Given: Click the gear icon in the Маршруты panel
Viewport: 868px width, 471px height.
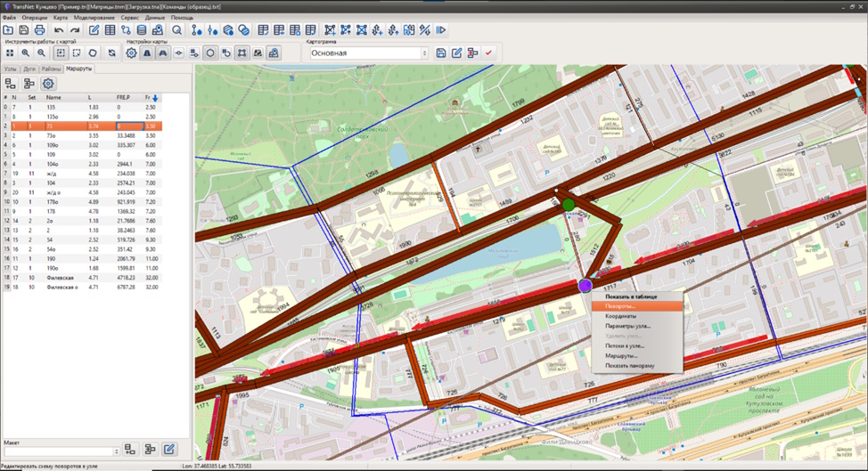Looking at the screenshot, I should tap(48, 83).
